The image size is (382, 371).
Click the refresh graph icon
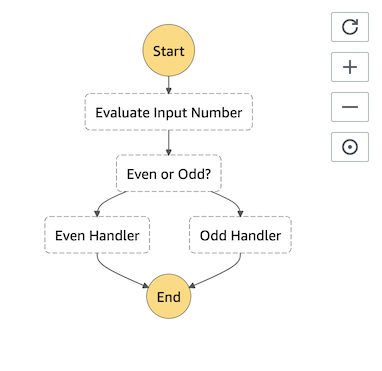pyautogui.click(x=350, y=27)
